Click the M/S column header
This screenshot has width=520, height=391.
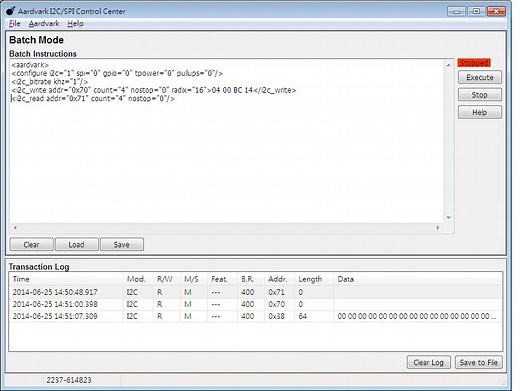click(x=194, y=279)
